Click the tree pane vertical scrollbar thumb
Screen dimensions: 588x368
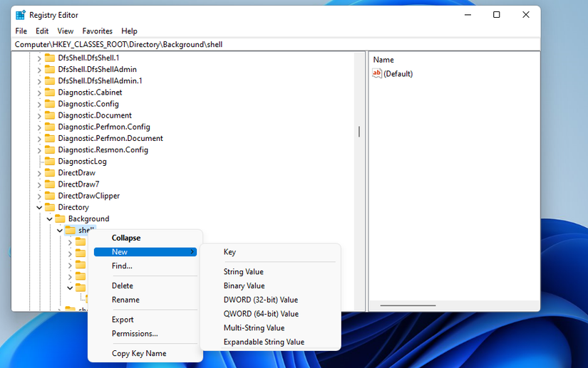point(359,132)
